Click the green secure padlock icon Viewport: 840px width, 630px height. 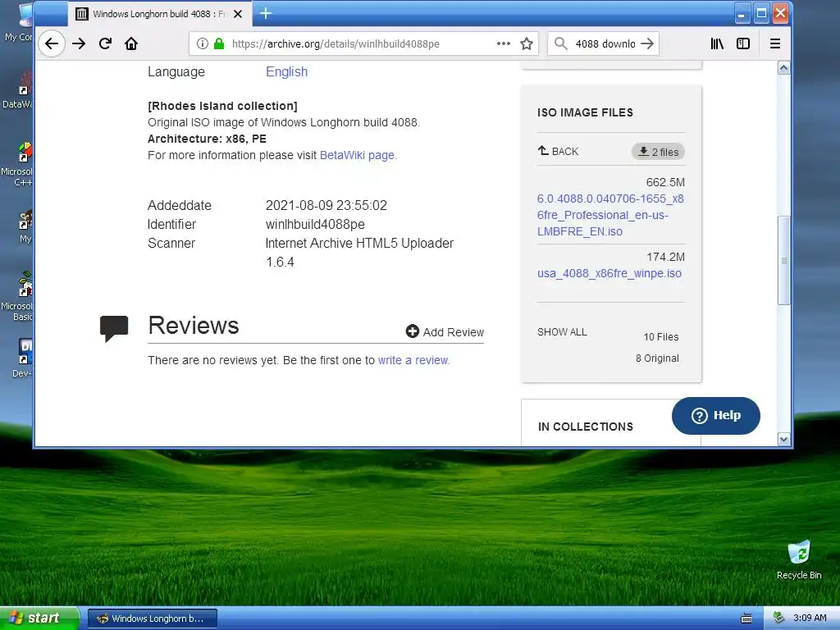point(218,43)
